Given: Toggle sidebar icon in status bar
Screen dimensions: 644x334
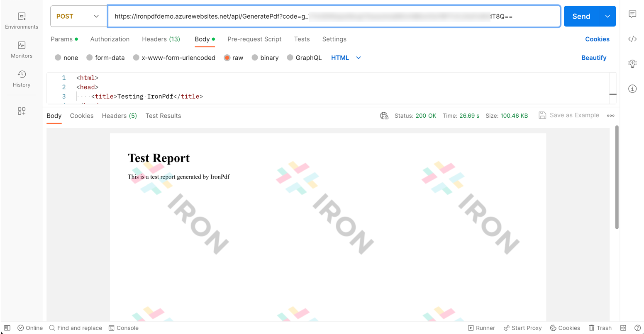Looking at the screenshot, I should point(7,328).
